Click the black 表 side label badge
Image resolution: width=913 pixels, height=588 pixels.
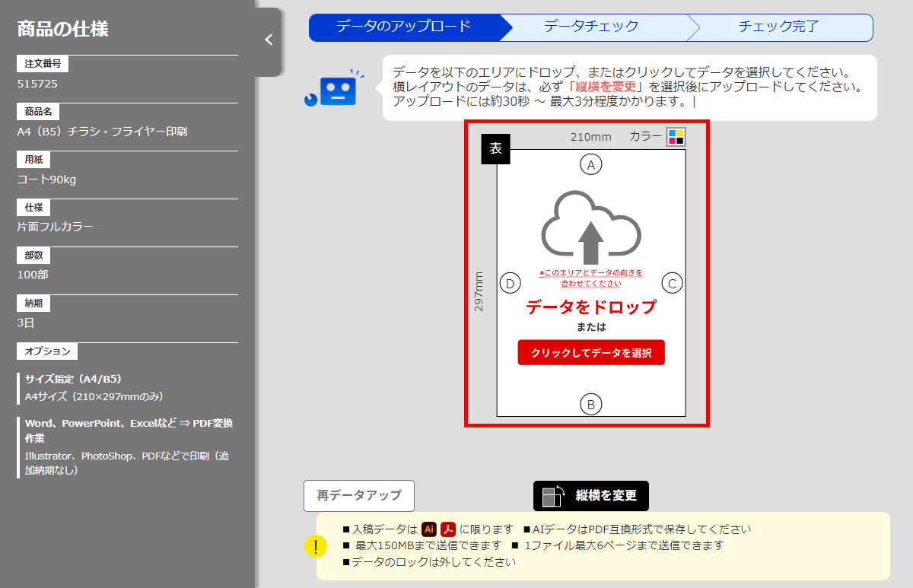tap(495, 149)
